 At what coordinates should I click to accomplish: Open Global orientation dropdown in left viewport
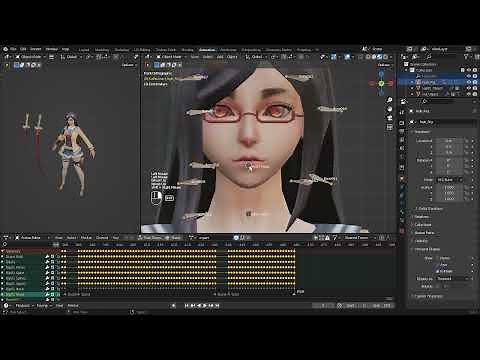[x=71, y=57]
